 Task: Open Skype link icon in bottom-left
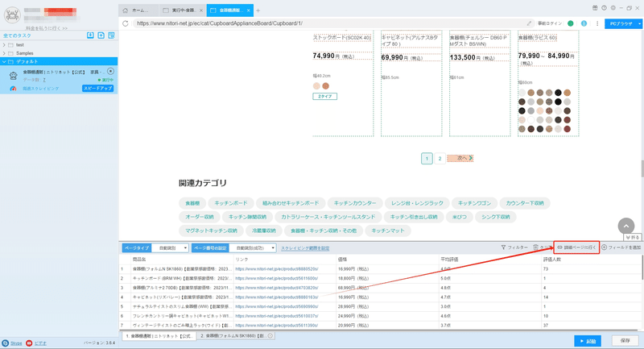tap(6, 343)
